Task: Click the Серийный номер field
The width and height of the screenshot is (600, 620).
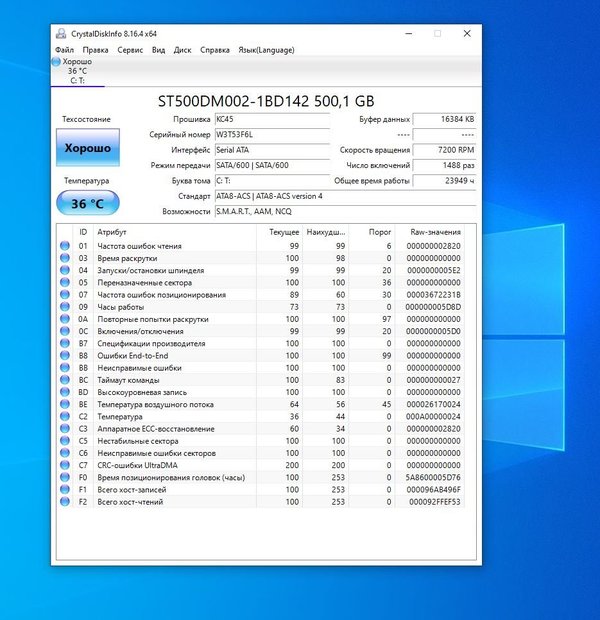Action: point(270,135)
